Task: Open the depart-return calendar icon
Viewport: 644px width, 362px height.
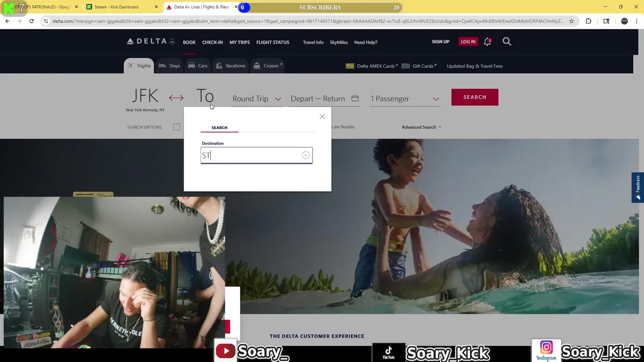Action: [x=355, y=99]
